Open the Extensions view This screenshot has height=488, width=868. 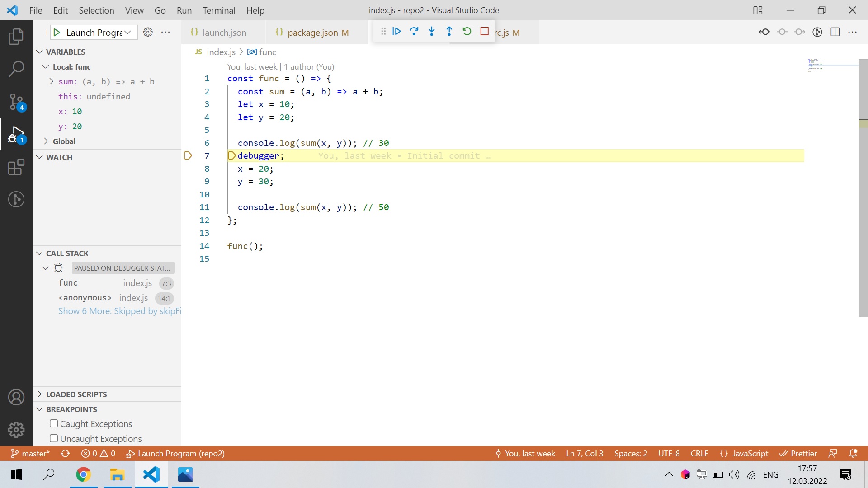click(16, 167)
